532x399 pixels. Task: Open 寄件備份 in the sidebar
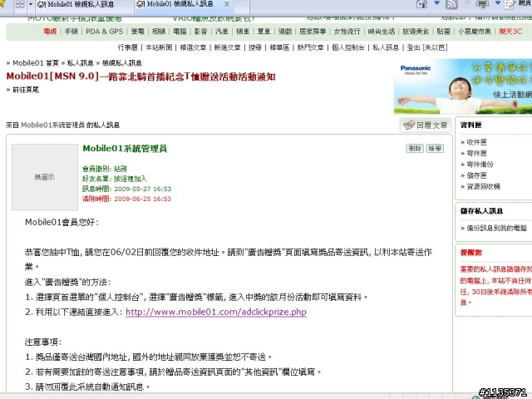(x=480, y=165)
